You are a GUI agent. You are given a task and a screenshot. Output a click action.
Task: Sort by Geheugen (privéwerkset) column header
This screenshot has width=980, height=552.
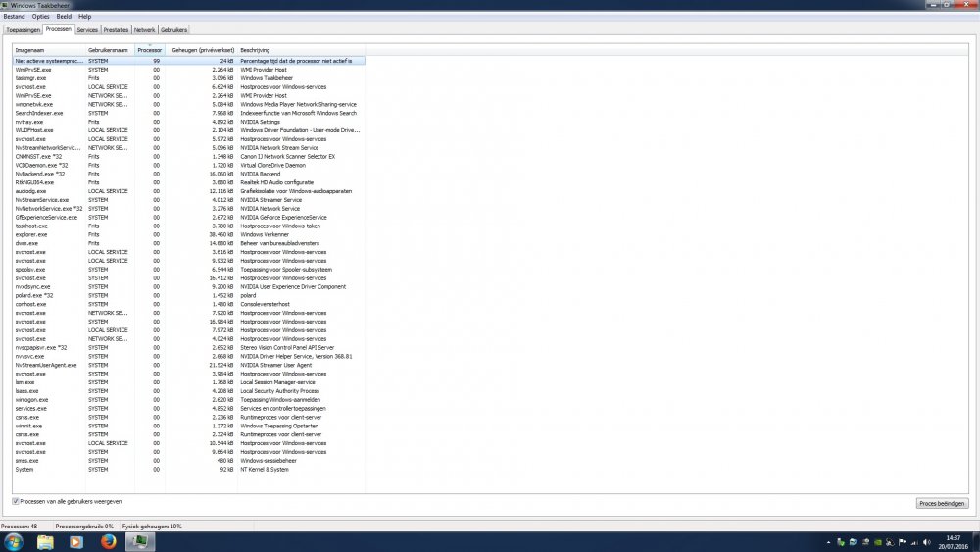tap(201, 50)
